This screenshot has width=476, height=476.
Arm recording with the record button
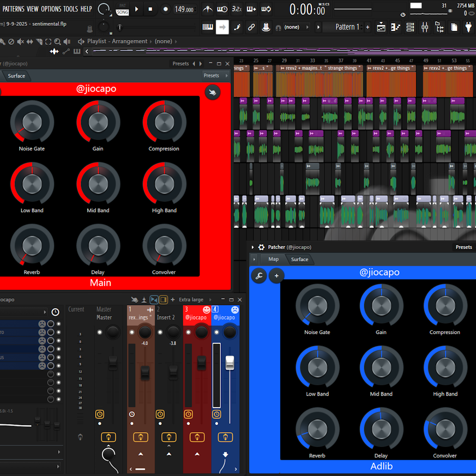166,9
